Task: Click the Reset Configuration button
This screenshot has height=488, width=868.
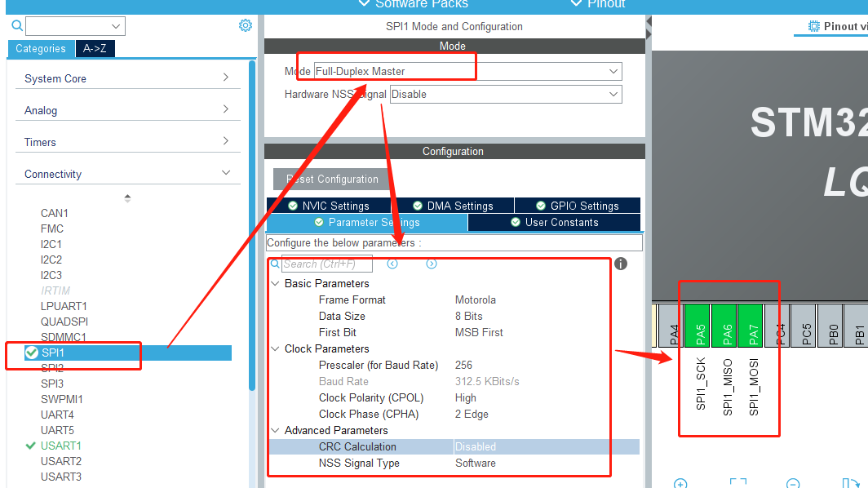Action: (332, 179)
